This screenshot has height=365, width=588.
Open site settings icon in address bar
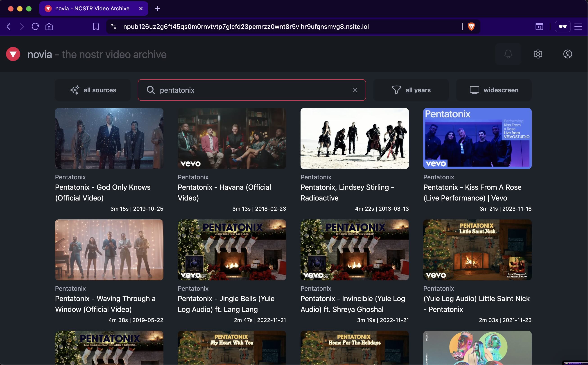point(113,27)
